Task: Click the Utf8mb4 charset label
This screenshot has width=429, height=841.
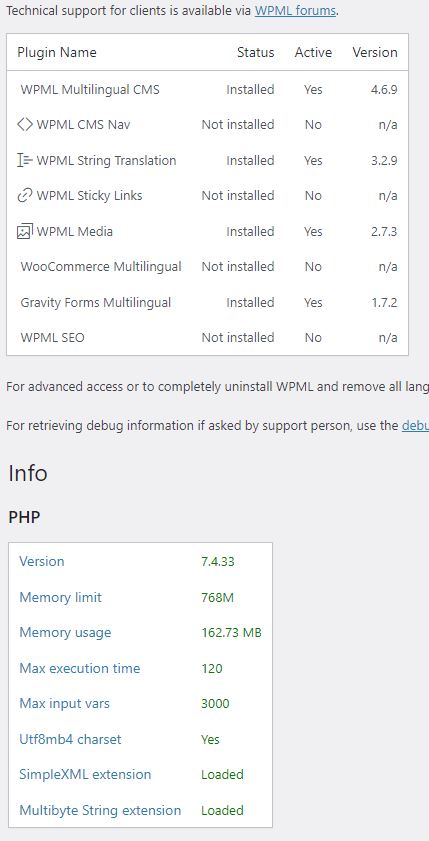Action: click(70, 739)
